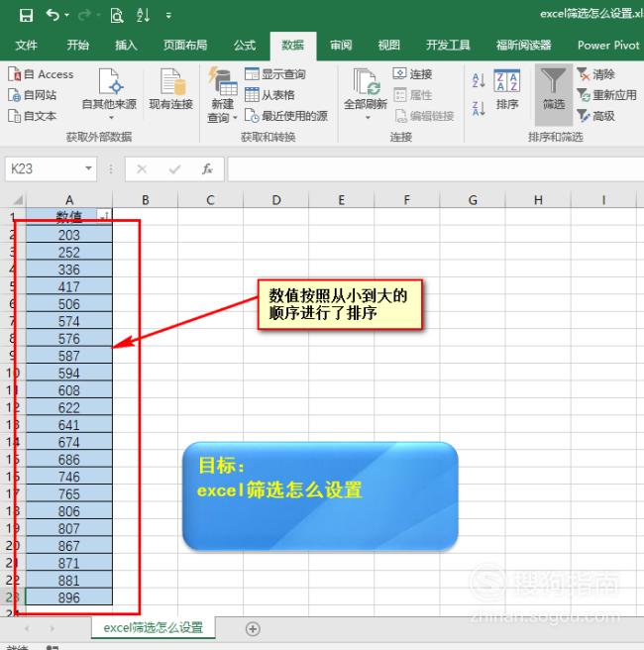Open the 排序 custom sort dialog

click(507, 89)
